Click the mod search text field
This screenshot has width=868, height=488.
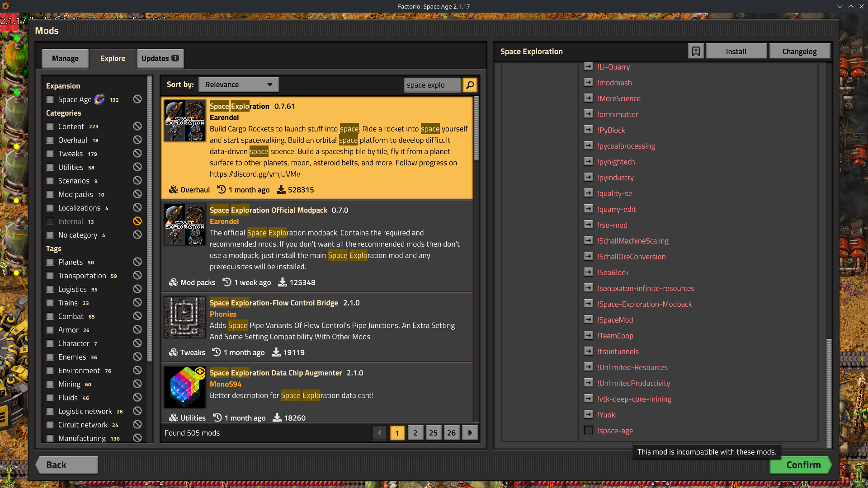432,85
